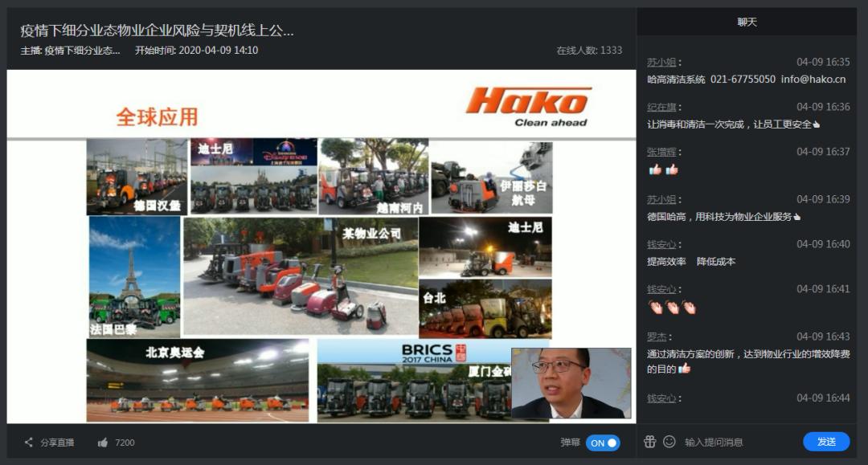Select the 聊天 chat tab

click(747, 22)
